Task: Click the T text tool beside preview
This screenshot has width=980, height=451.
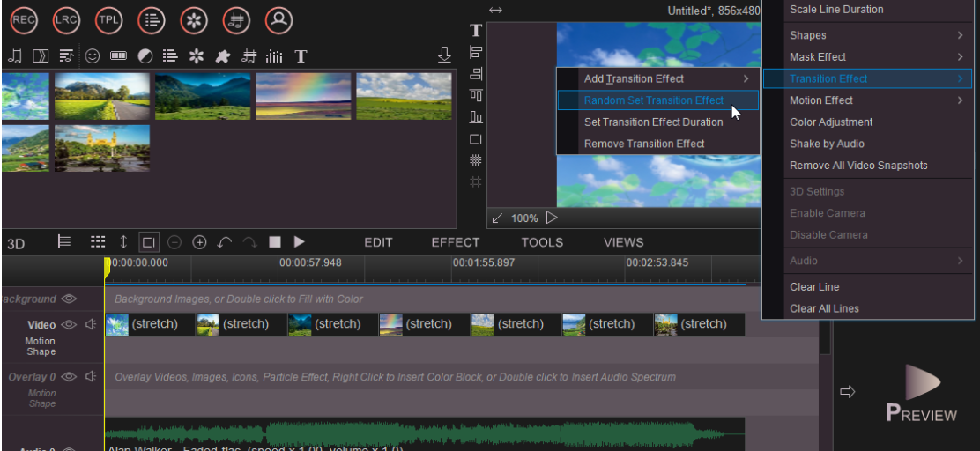Action: (x=476, y=30)
